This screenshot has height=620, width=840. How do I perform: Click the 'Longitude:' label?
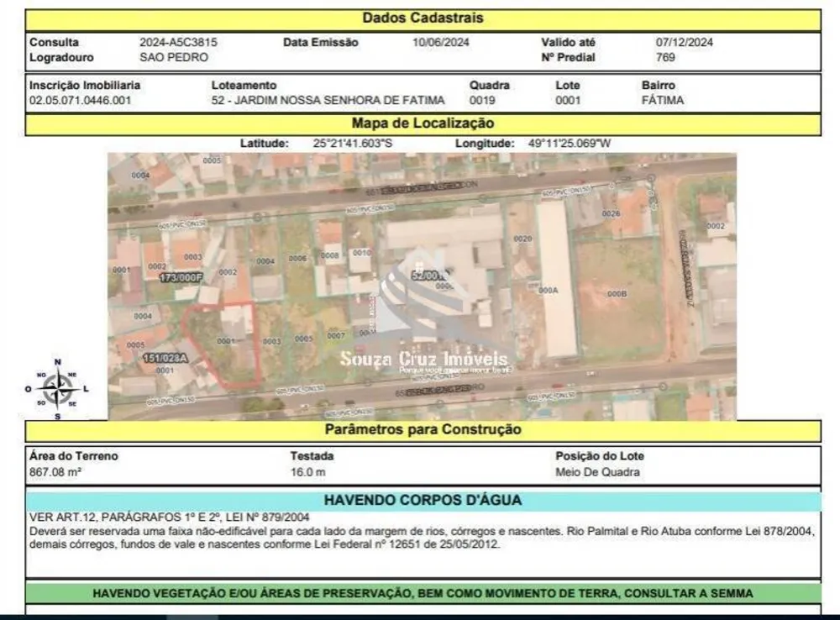[x=485, y=143]
